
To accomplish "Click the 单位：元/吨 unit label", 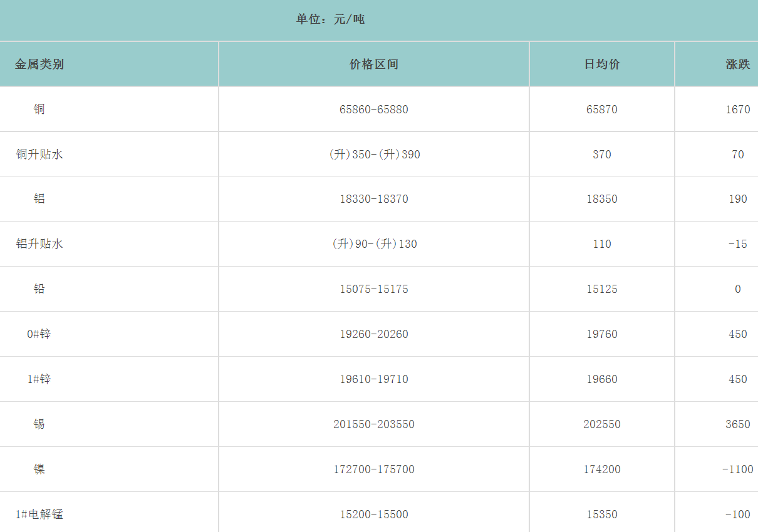I will point(330,19).
